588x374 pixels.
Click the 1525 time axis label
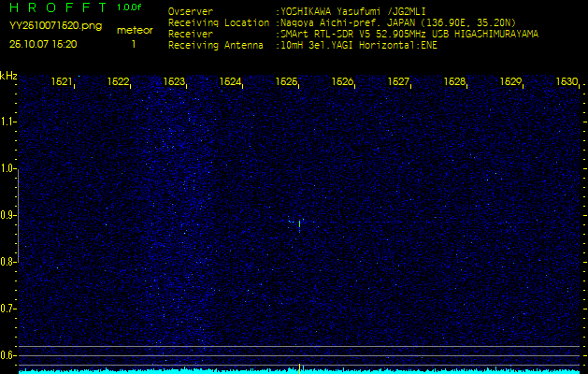click(286, 82)
